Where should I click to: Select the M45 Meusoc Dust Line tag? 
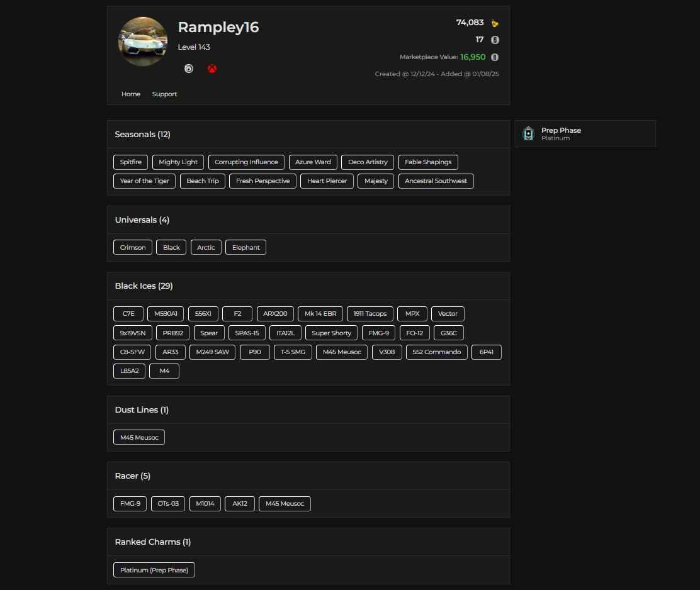click(138, 437)
